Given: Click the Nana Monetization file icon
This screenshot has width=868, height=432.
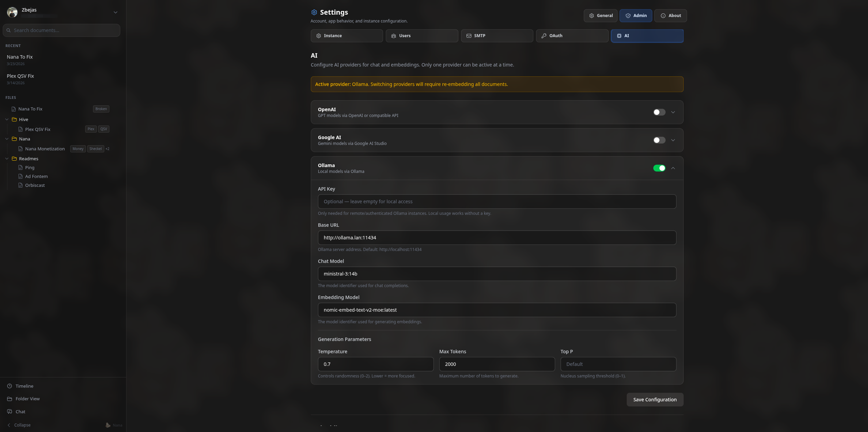Looking at the screenshot, I should coord(20,149).
